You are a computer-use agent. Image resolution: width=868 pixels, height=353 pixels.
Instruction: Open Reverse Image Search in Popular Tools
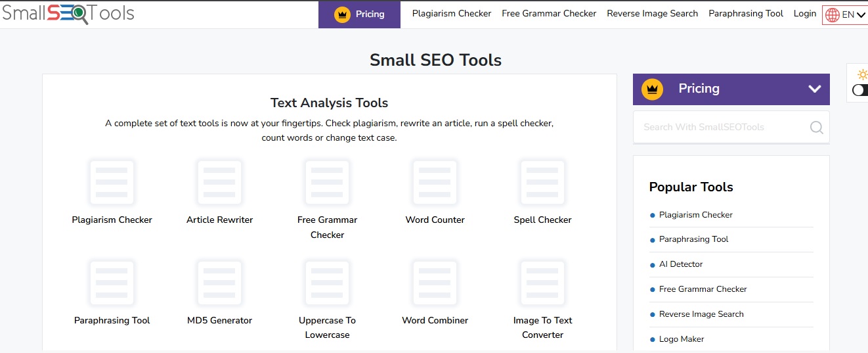click(x=701, y=314)
